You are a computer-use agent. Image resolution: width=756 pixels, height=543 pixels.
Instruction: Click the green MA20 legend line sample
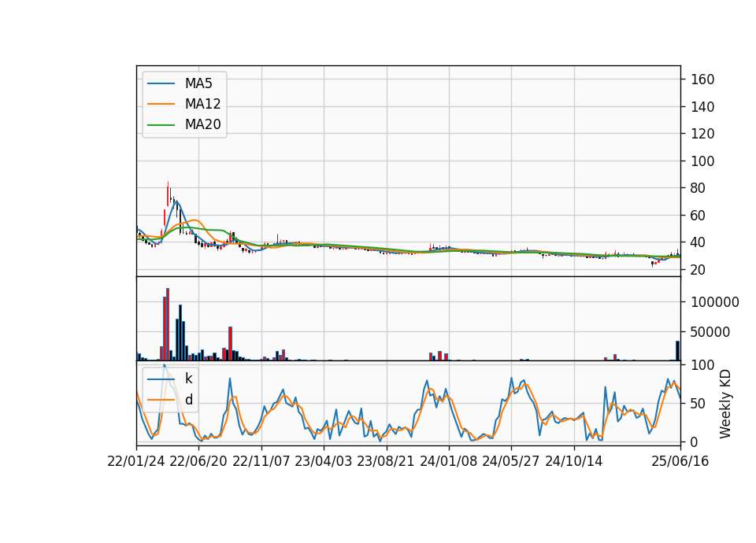(x=161, y=125)
